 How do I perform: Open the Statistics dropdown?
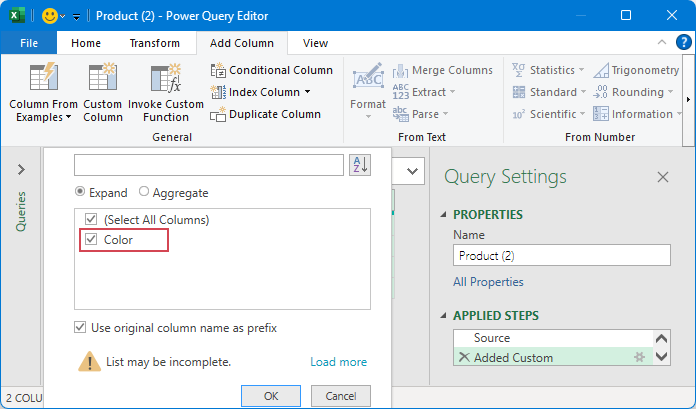582,70
